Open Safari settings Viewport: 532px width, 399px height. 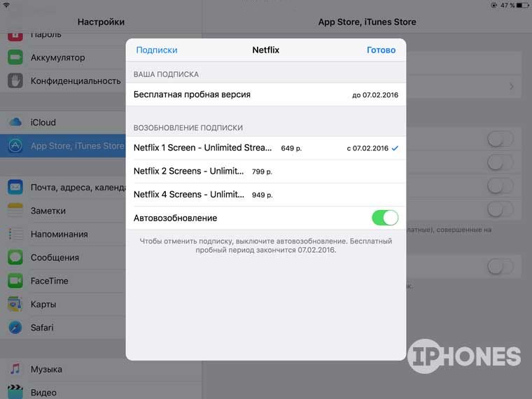click(63, 328)
